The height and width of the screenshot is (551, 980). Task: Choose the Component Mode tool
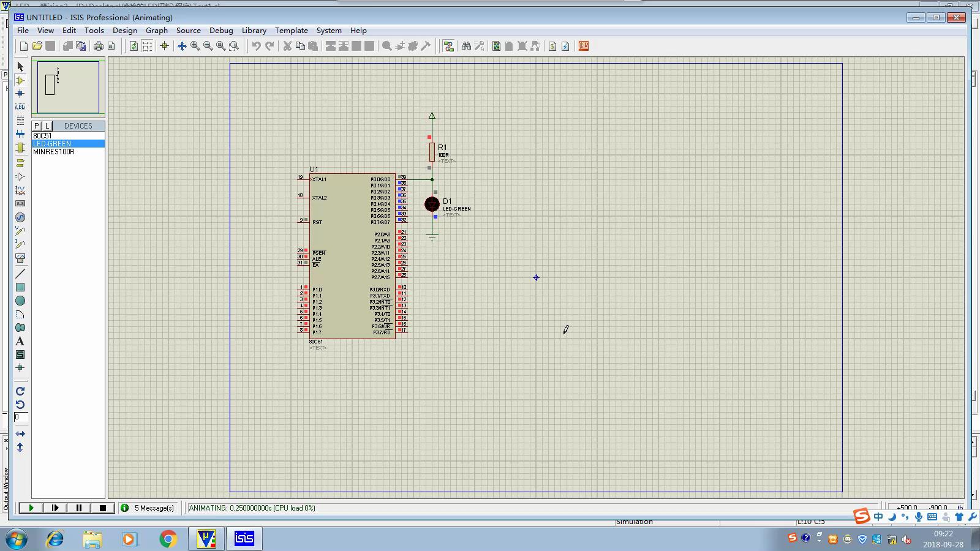pyautogui.click(x=20, y=80)
